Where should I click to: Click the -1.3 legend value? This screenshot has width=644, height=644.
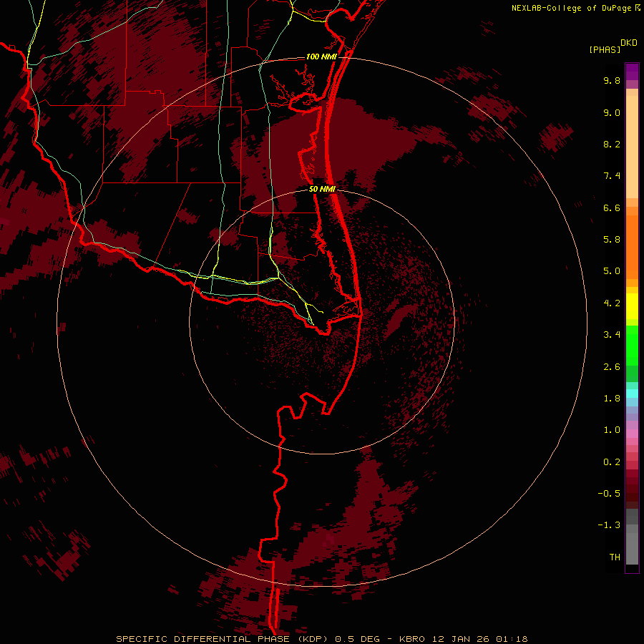pos(609,525)
